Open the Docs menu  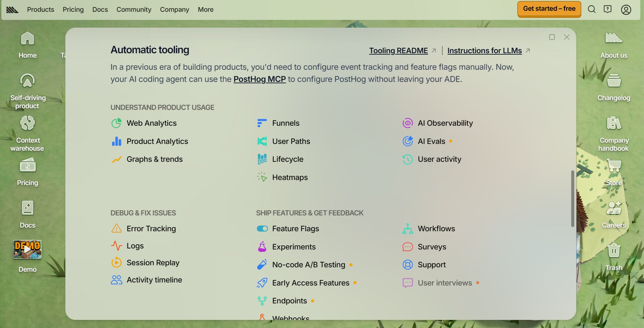click(100, 9)
